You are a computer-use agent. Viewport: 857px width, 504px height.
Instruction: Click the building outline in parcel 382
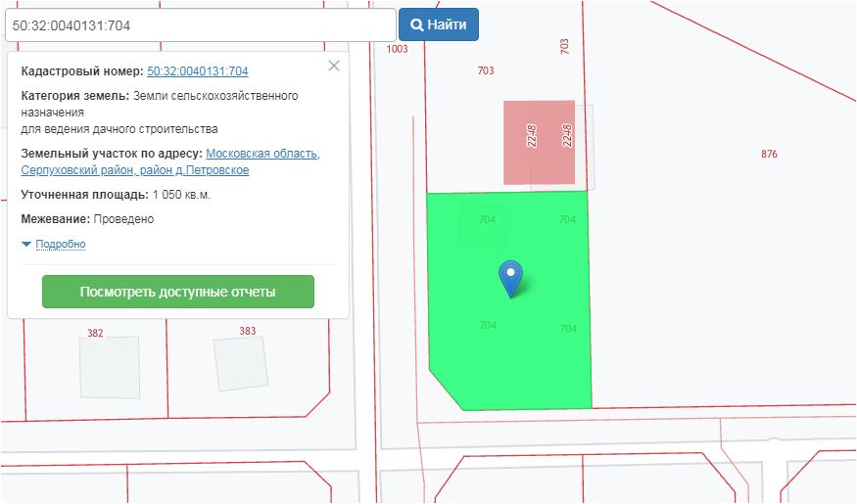pyautogui.click(x=109, y=367)
